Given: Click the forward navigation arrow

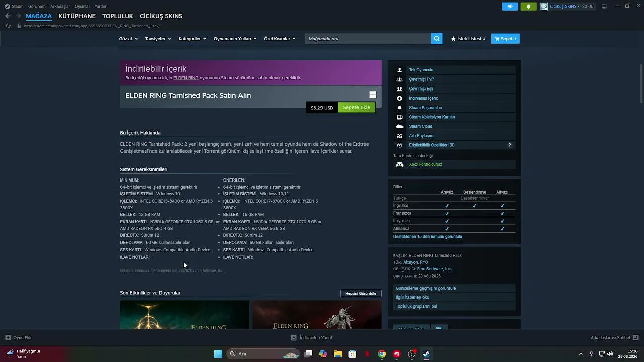Looking at the screenshot, I should (x=18, y=16).
